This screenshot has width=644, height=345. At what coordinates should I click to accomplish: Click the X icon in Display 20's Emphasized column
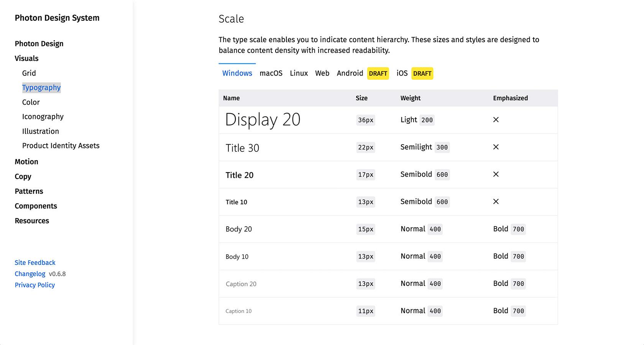[496, 120]
